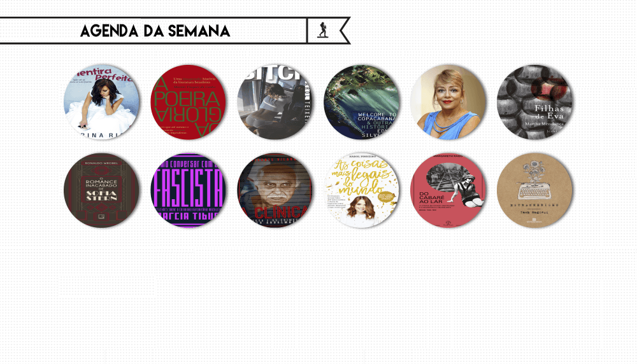The width and height of the screenshot is (637, 364).
Task: Select 'A Poeira da Glória' red cover
Action: tap(188, 102)
